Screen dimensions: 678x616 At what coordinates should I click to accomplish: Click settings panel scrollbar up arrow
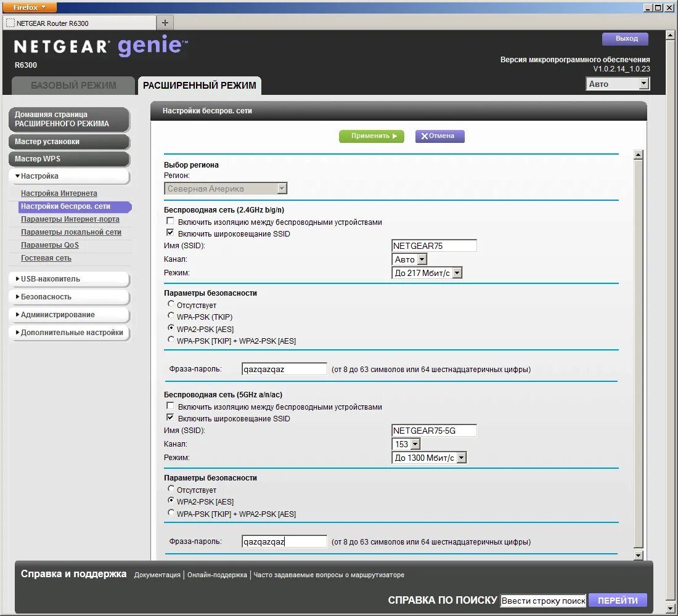(638, 155)
